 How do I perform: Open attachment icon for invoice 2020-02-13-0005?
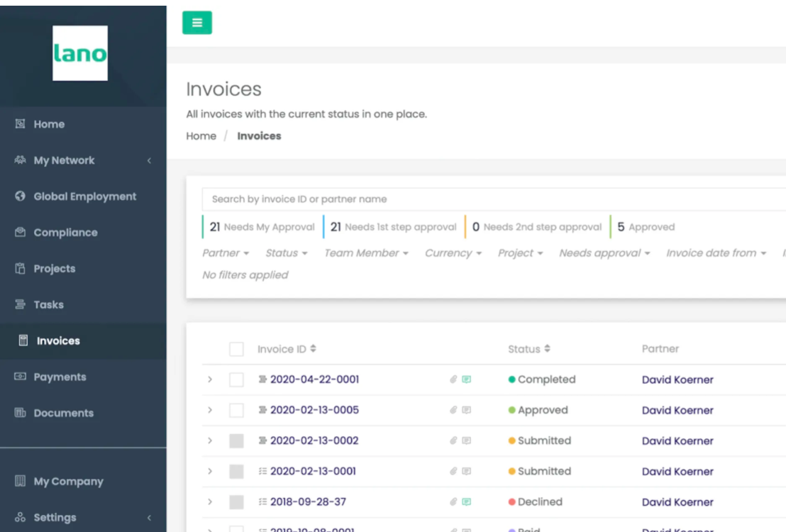click(453, 410)
